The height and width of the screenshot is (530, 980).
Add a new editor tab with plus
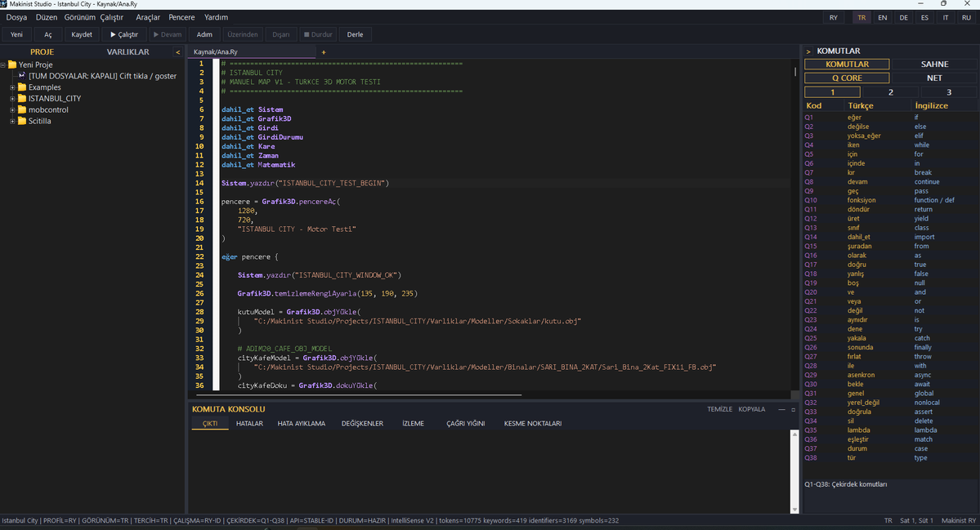(323, 52)
